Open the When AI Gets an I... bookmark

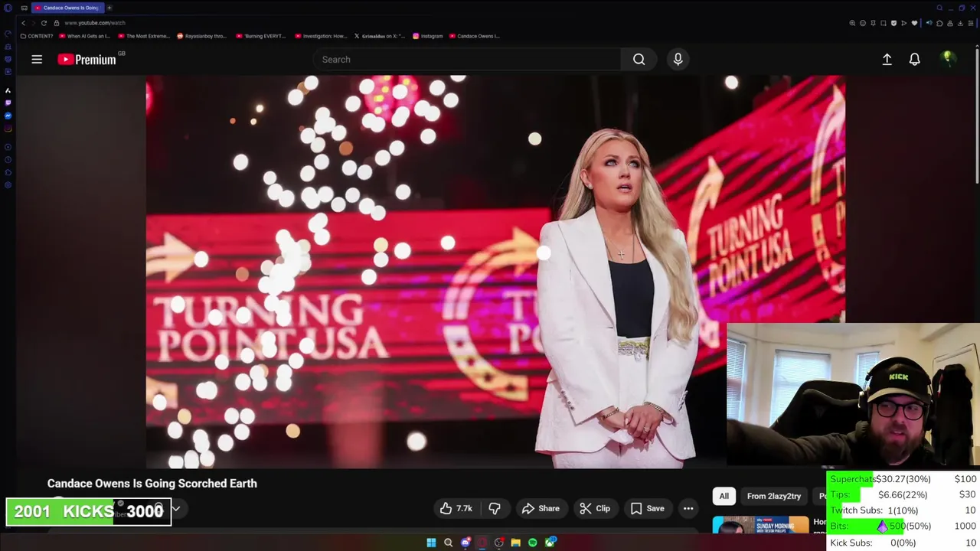coord(83,36)
